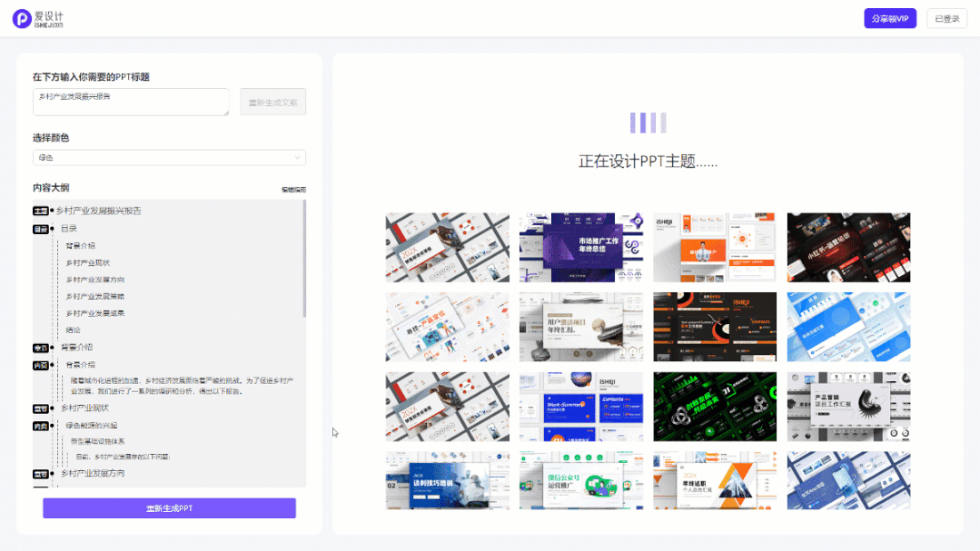This screenshot has width=980, height=551.
Task: Click the edit guide link beside 内容大纲
Action: [293, 190]
